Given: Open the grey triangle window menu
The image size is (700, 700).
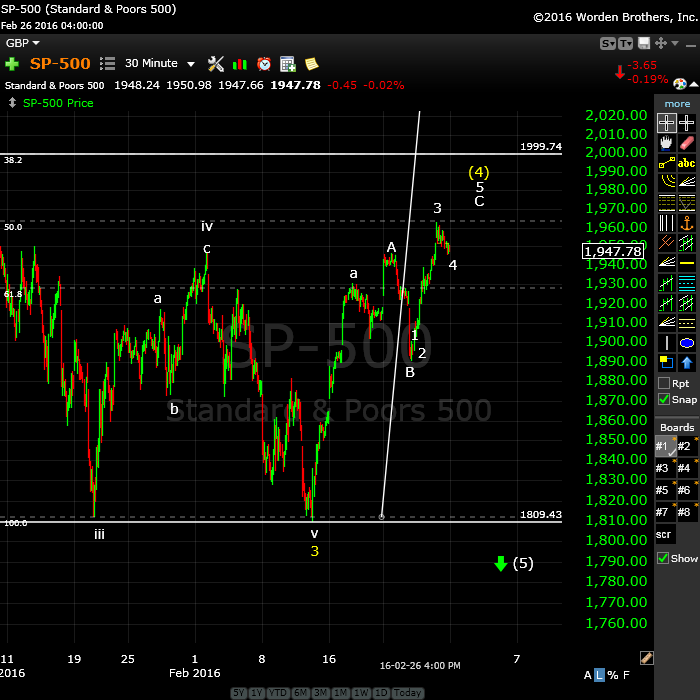Looking at the screenshot, I should (675, 43).
